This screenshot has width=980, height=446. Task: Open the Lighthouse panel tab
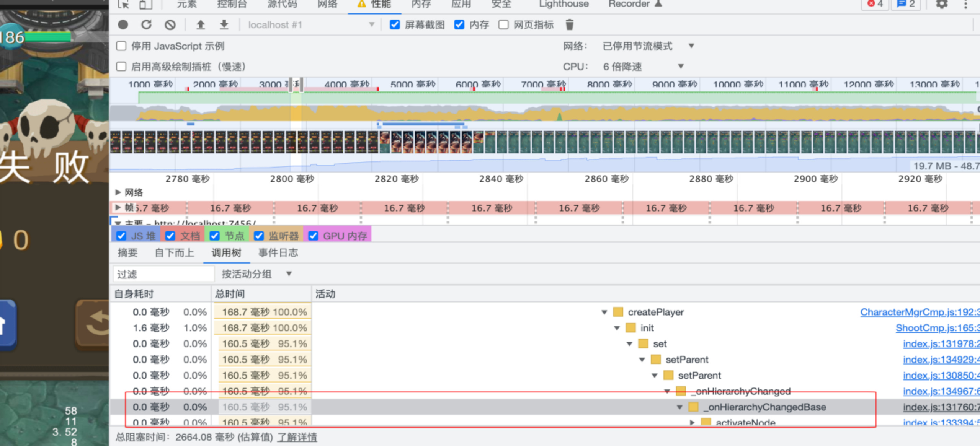[x=563, y=4]
